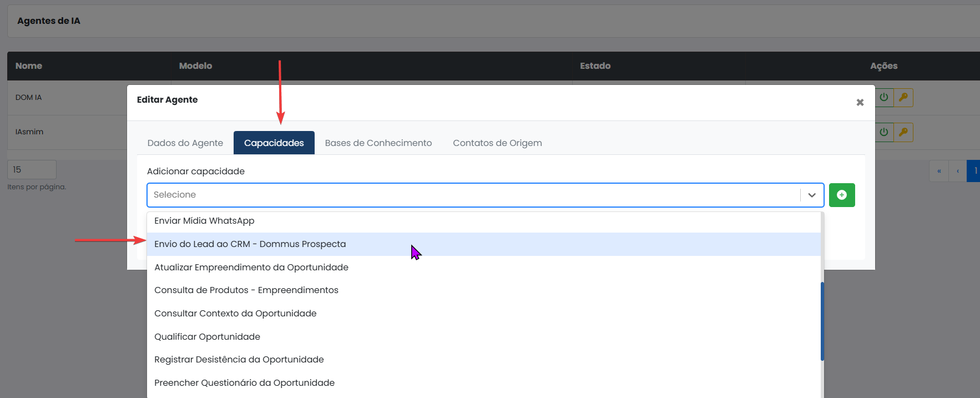Go to first page with double chevron
This screenshot has height=398, width=980.
(939, 171)
